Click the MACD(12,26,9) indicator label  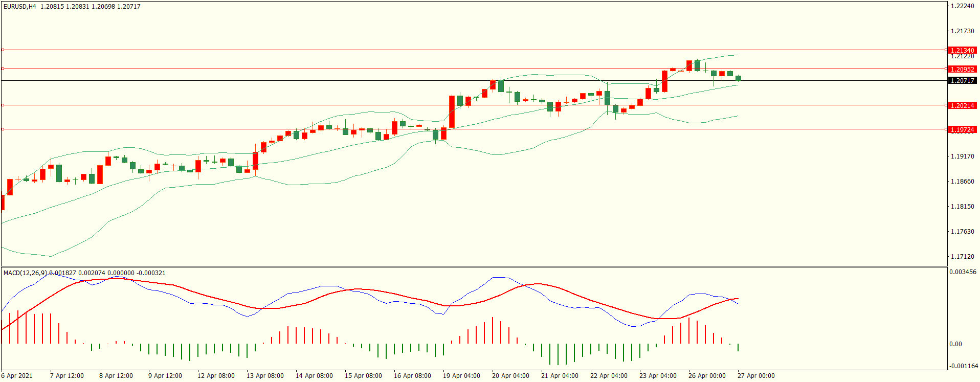pos(25,273)
